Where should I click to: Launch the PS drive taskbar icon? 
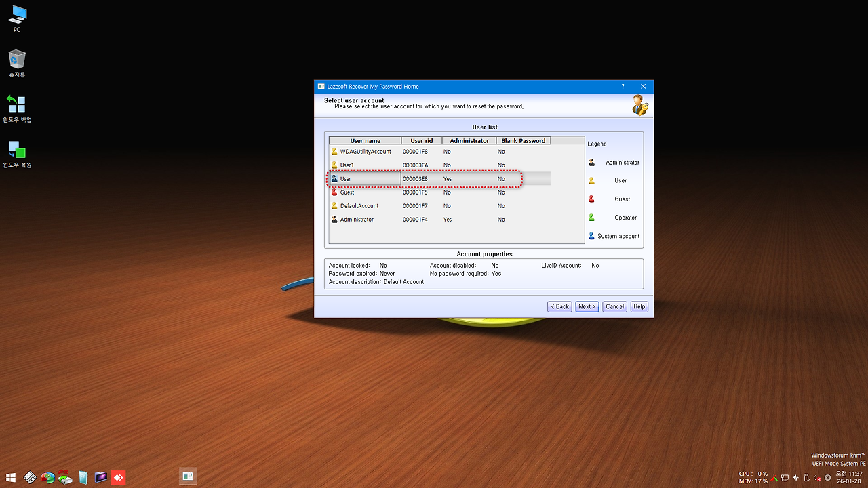pyautogui.click(x=65, y=477)
